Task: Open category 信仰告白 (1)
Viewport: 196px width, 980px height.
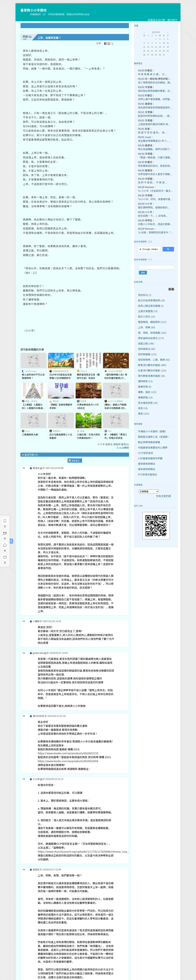Action: pos(145,295)
